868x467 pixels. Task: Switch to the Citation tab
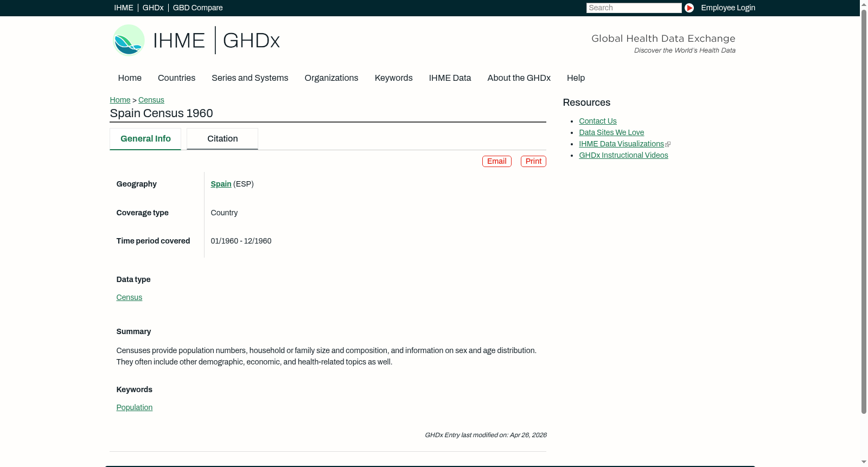pyautogui.click(x=222, y=139)
